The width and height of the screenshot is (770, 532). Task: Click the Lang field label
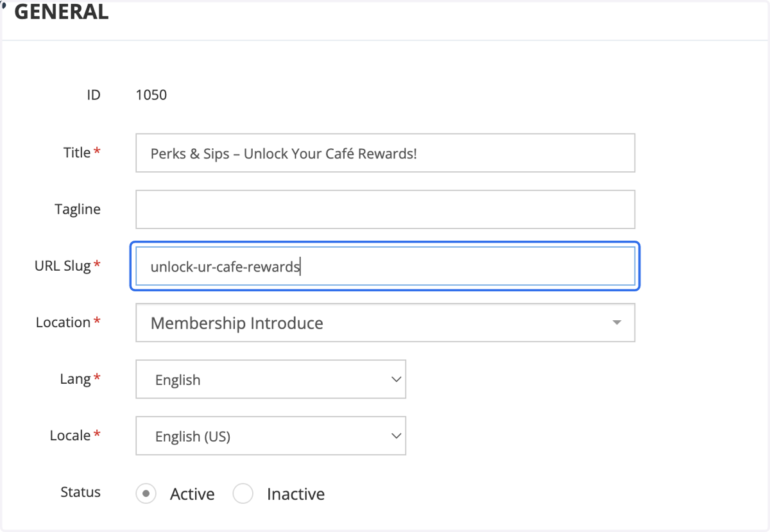tap(75, 379)
